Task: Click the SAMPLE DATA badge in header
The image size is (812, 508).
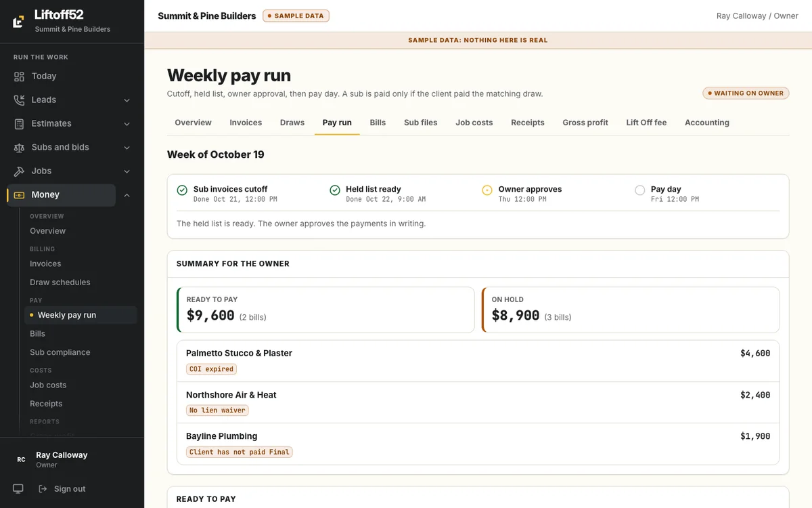Action: [x=296, y=16]
